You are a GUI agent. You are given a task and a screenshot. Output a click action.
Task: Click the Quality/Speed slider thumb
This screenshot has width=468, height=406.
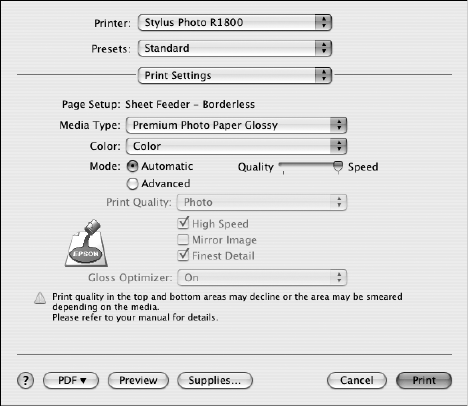tap(338, 167)
